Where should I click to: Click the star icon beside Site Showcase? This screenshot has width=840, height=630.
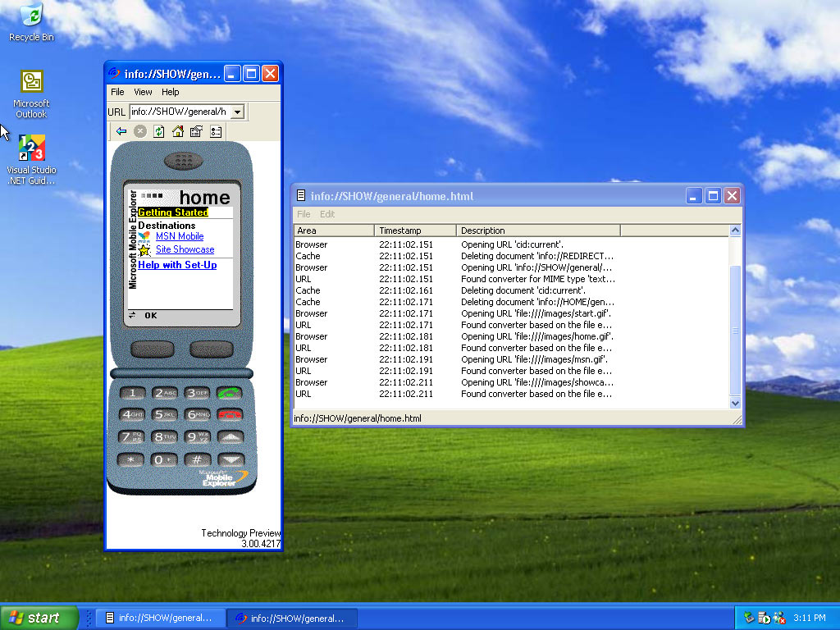[x=144, y=249]
